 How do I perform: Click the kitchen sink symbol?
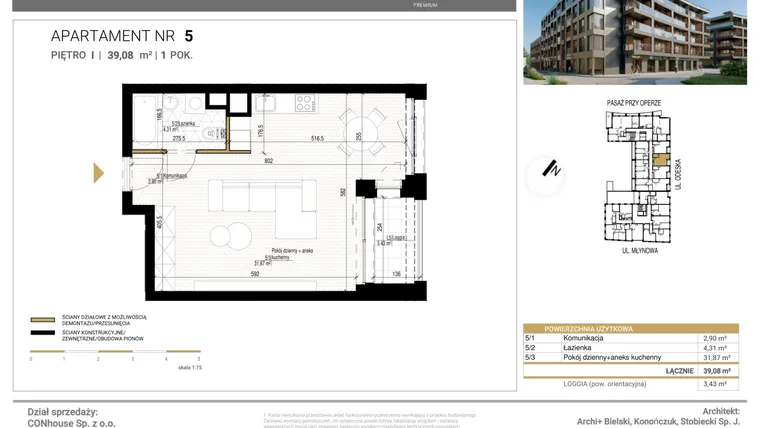(x=265, y=103)
